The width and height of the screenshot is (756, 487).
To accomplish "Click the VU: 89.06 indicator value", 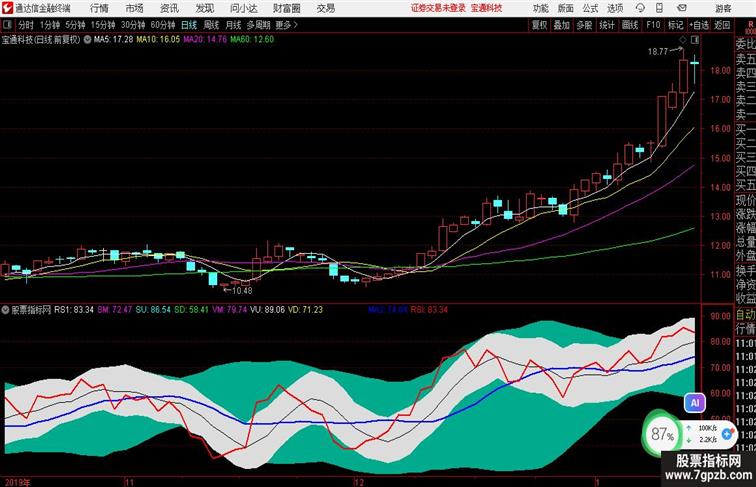I will [268, 310].
